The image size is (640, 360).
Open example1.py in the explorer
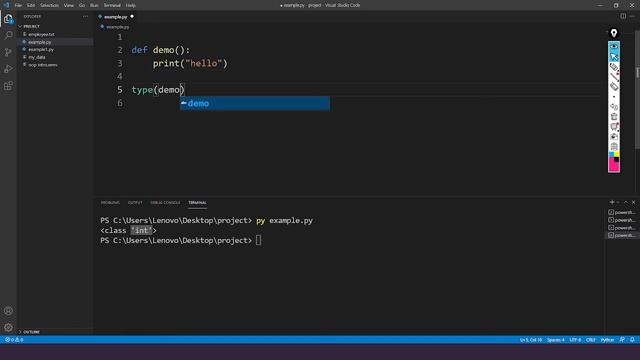coord(41,49)
